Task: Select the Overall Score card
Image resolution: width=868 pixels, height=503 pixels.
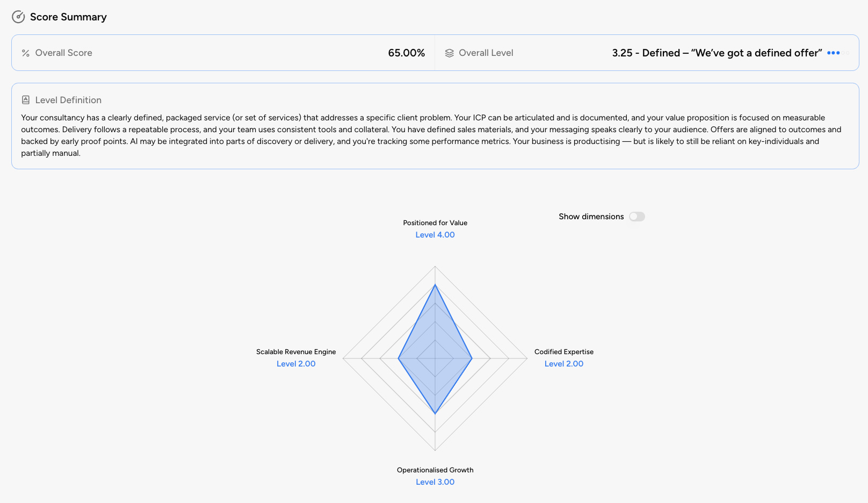Action: tap(223, 53)
